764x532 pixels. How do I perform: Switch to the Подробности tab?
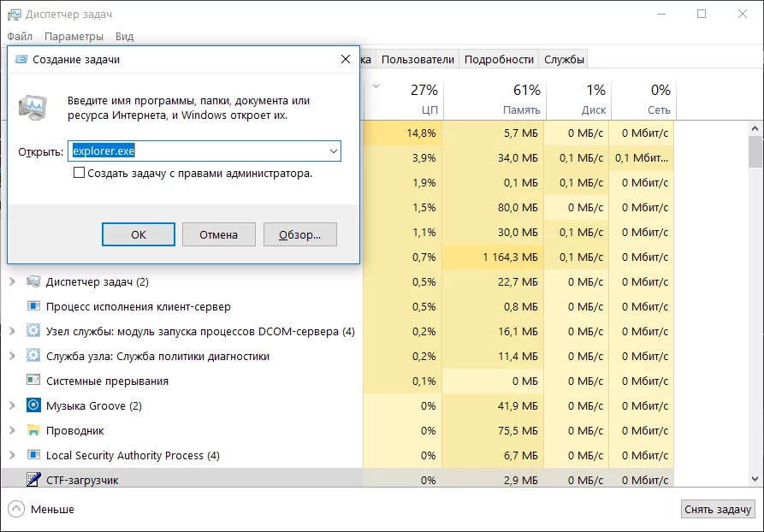point(499,59)
